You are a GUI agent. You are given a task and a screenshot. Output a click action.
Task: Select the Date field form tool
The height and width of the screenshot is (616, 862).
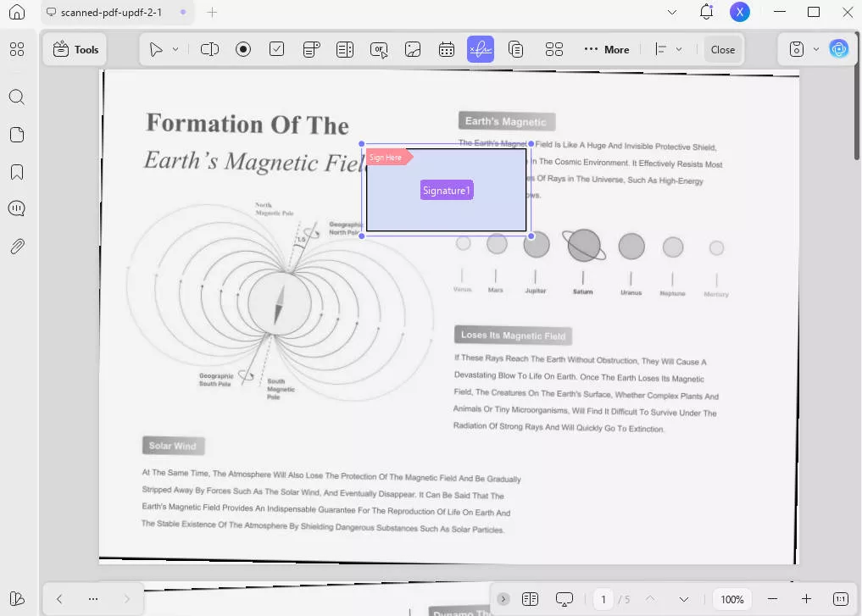[447, 49]
